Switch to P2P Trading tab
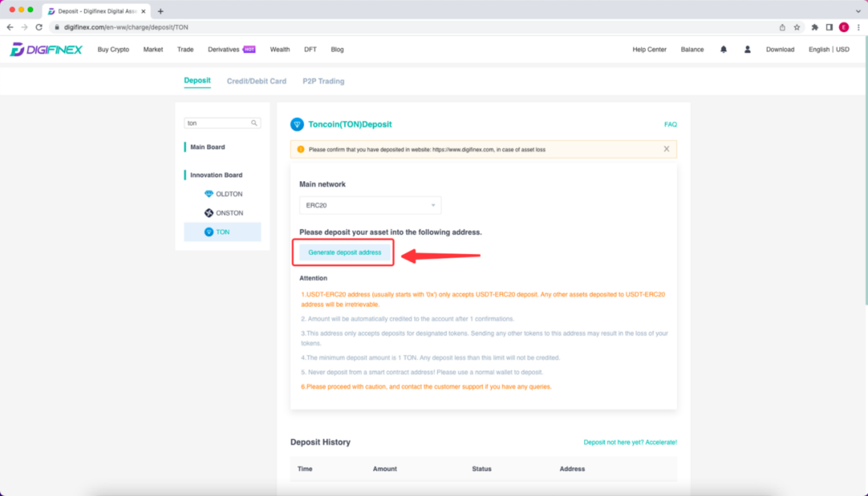The image size is (868, 496). tap(323, 81)
